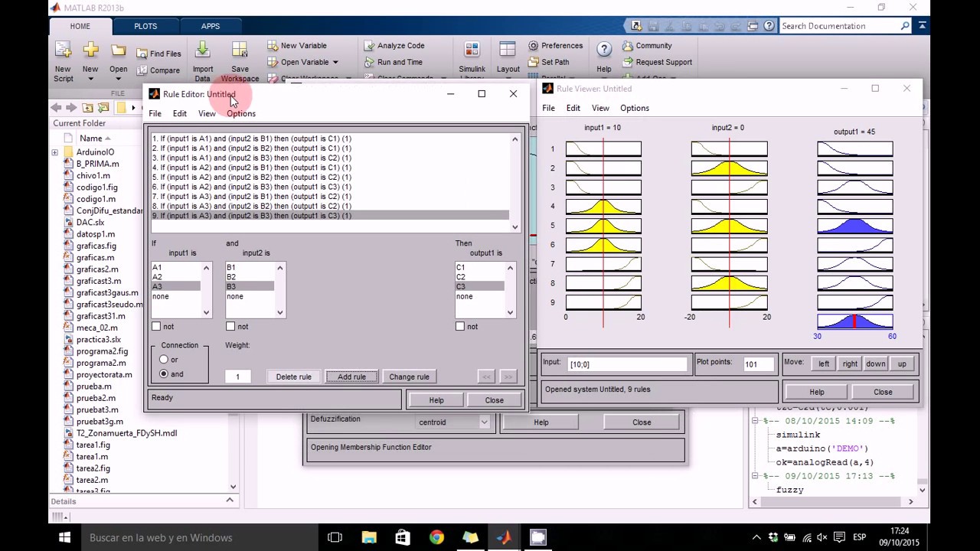
Task: Click input1 red line in rule 5 plot
Action: [603, 226]
